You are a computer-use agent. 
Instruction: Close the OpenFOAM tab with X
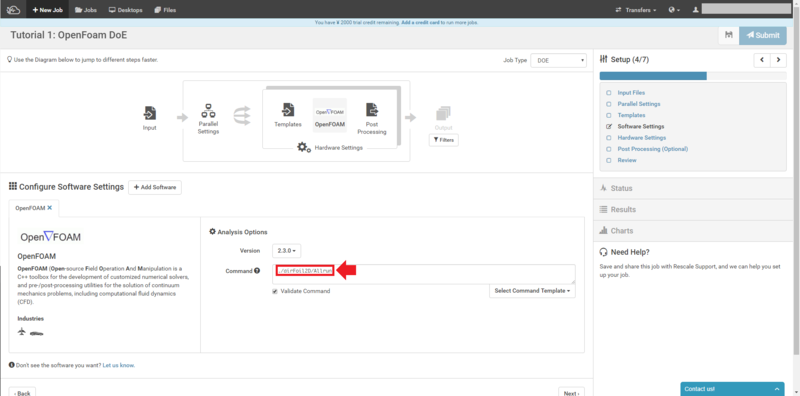pos(49,208)
